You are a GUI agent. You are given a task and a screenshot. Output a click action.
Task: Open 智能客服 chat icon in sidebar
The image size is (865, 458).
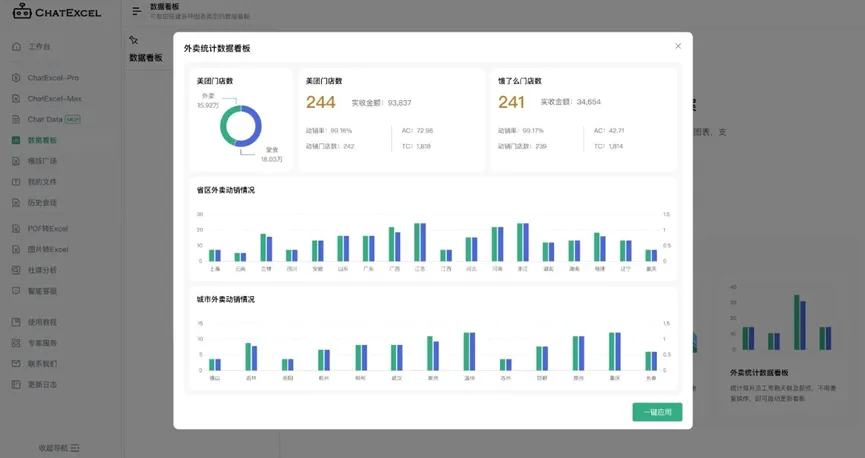tap(16, 291)
